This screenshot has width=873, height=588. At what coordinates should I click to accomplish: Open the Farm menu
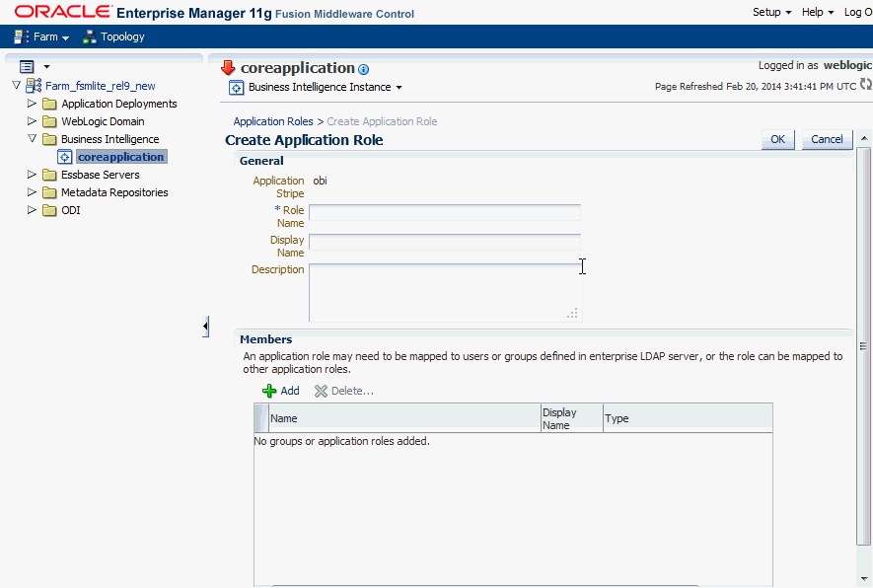coord(50,37)
